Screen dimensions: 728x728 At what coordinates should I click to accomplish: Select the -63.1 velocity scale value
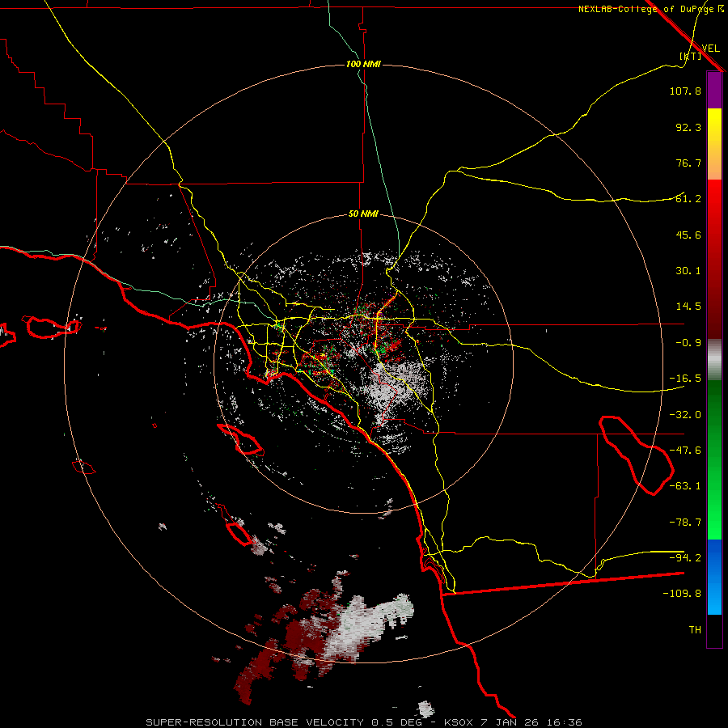(x=685, y=486)
